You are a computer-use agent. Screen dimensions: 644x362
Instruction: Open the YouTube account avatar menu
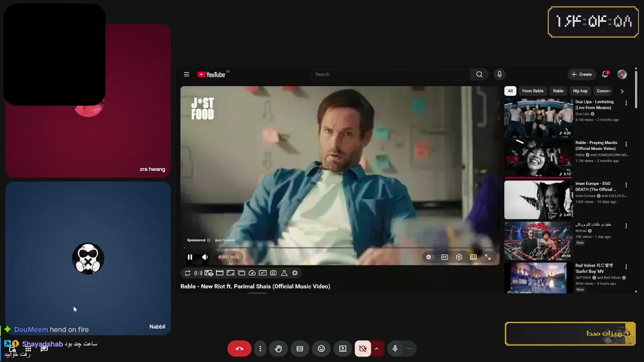click(622, 74)
